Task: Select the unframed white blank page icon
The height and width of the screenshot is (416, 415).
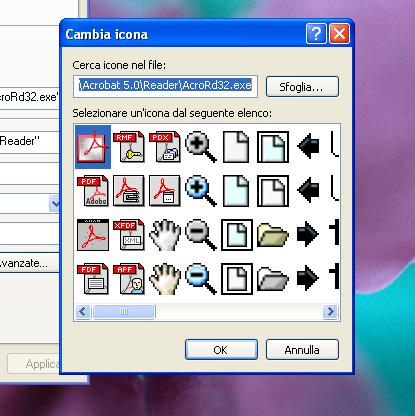Action: point(236,147)
